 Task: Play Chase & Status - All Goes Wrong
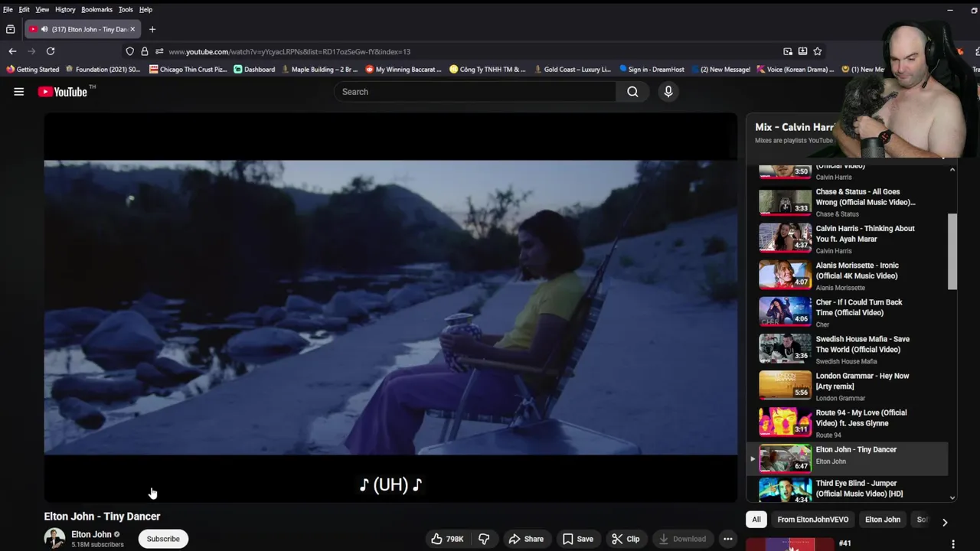click(x=848, y=202)
